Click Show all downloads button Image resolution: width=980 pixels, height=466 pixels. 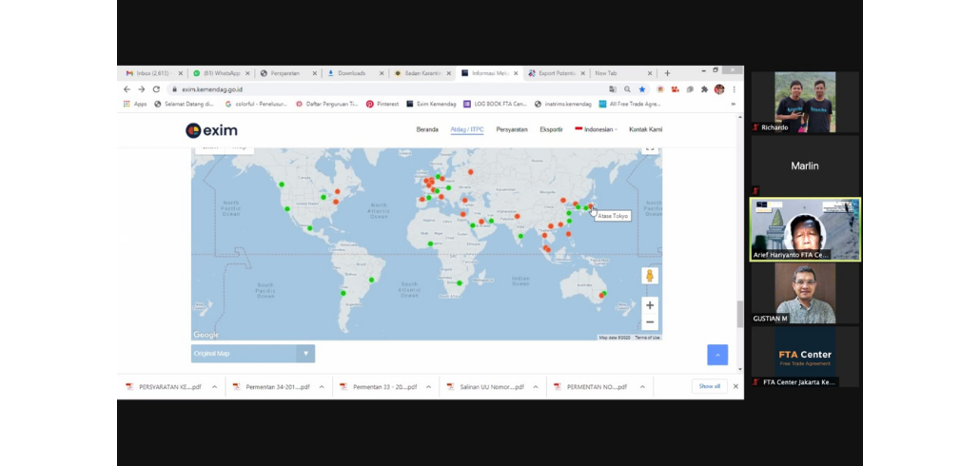click(710, 386)
